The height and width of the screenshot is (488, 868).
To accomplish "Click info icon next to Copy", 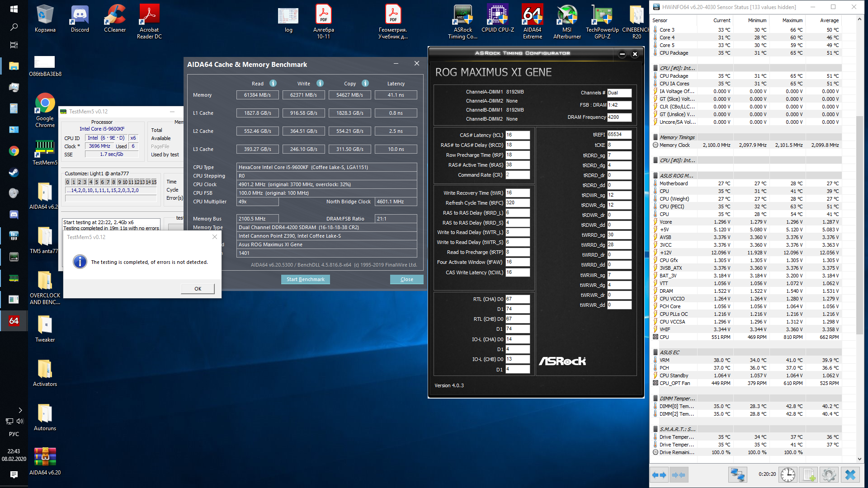I will pos(365,83).
